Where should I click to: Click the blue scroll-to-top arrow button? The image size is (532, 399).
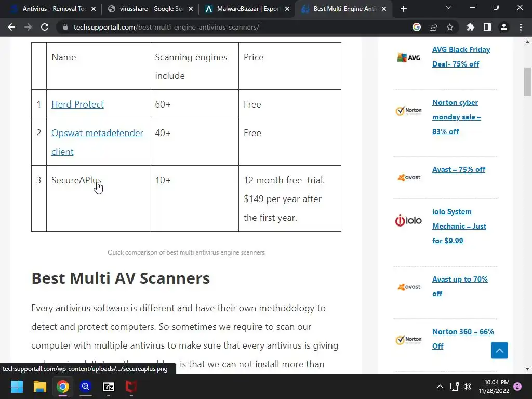pos(499,351)
